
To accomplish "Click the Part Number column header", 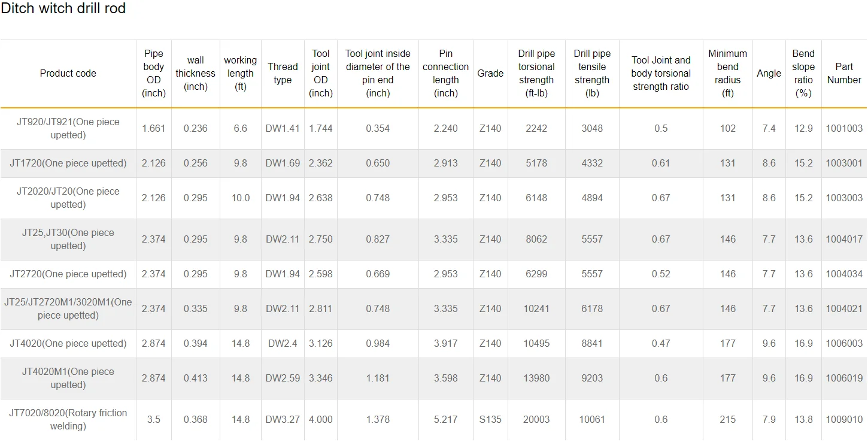I will click(x=844, y=74).
